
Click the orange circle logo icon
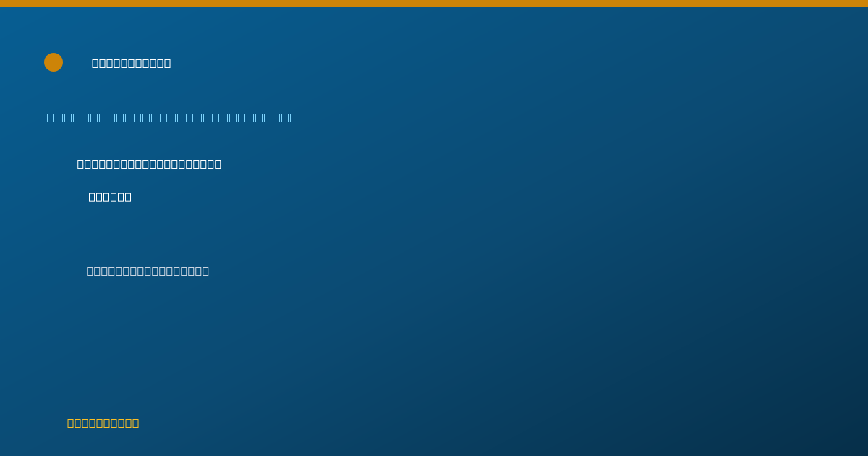pyautogui.click(x=54, y=62)
